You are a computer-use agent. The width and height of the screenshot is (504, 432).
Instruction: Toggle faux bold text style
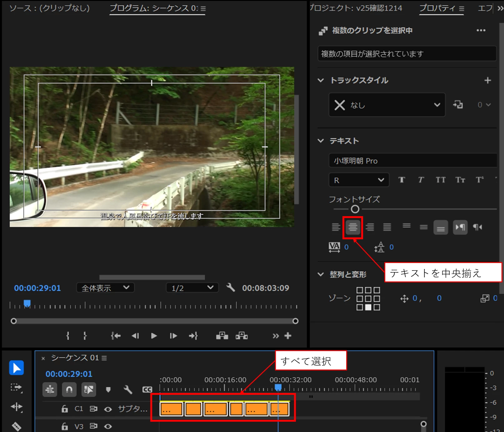click(x=402, y=180)
